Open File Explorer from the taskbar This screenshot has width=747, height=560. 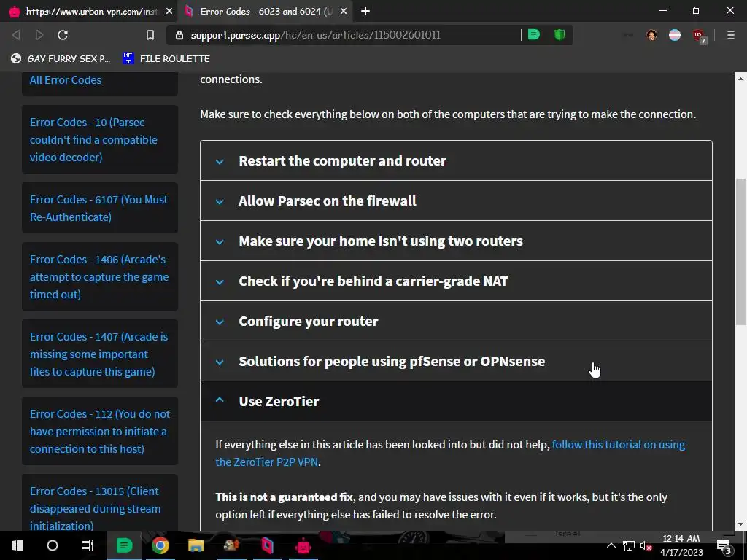tap(196, 545)
